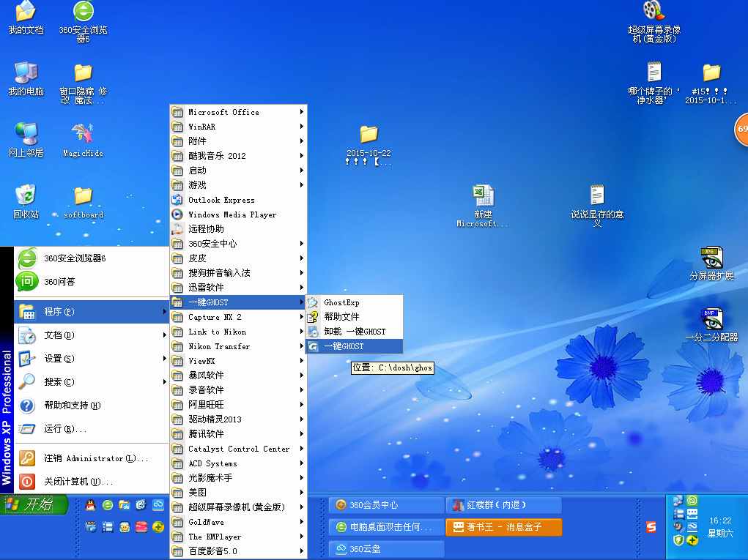Viewport: 748px width, 560px height.
Task: Switch to 360会员中心 taskbar window
Action: pos(385,505)
